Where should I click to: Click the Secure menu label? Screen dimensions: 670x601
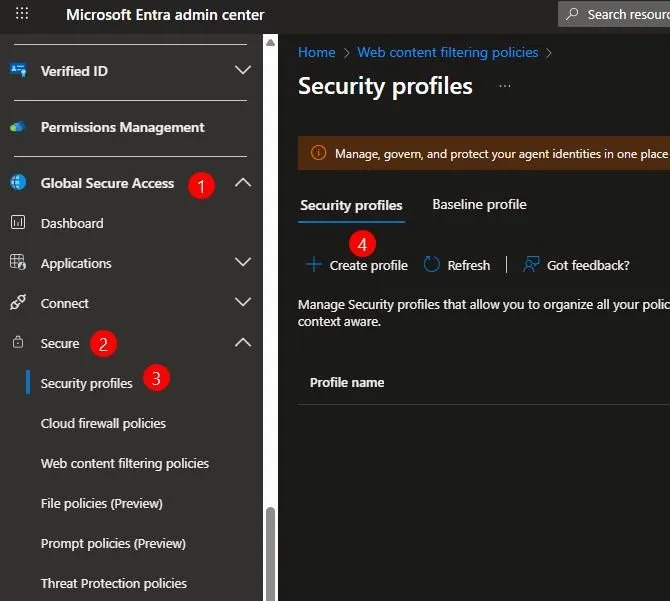(60, 343)
